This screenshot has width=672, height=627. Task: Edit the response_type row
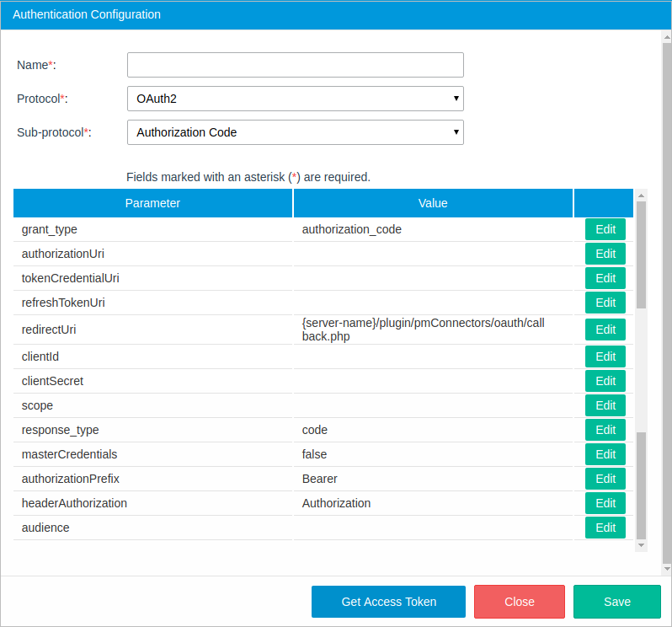(605, 430)
